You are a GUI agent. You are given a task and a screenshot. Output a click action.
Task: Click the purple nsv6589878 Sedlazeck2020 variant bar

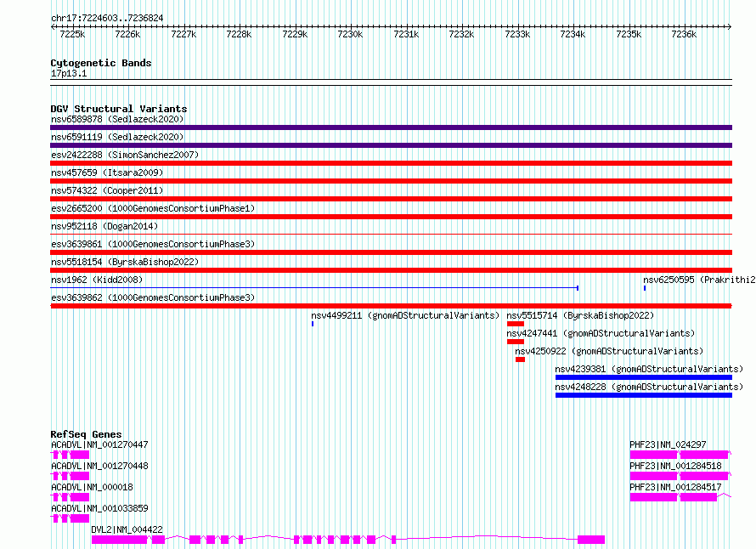[x=391, y=127]
